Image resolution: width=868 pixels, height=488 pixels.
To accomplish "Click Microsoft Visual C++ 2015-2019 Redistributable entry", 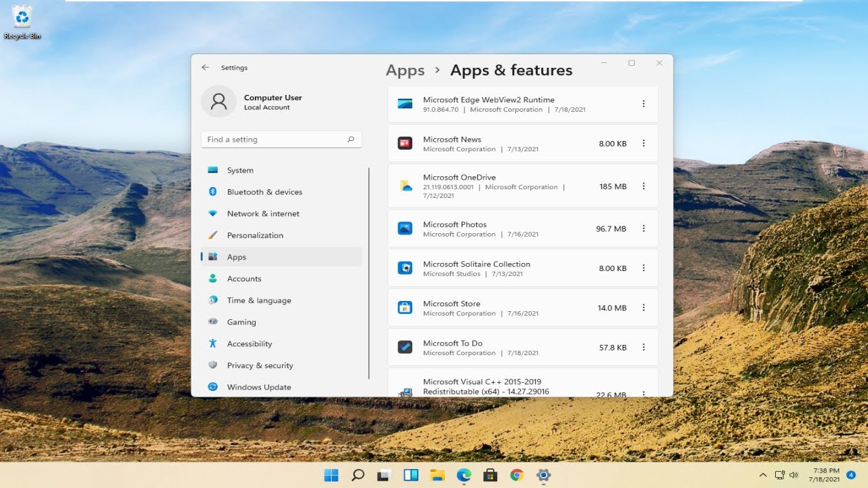I will coord(523,384).
